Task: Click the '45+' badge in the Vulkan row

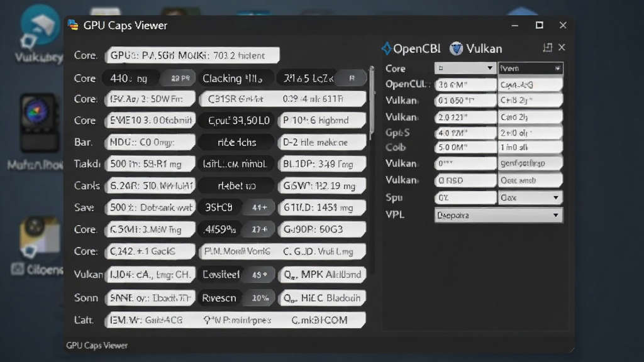Action: [x=259, y=275]
